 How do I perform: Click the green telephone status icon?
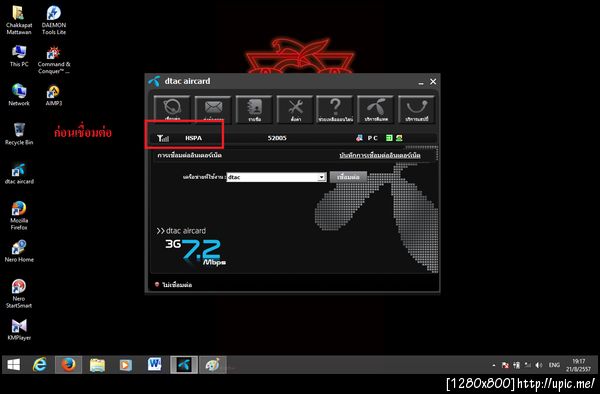click(399, 138)
